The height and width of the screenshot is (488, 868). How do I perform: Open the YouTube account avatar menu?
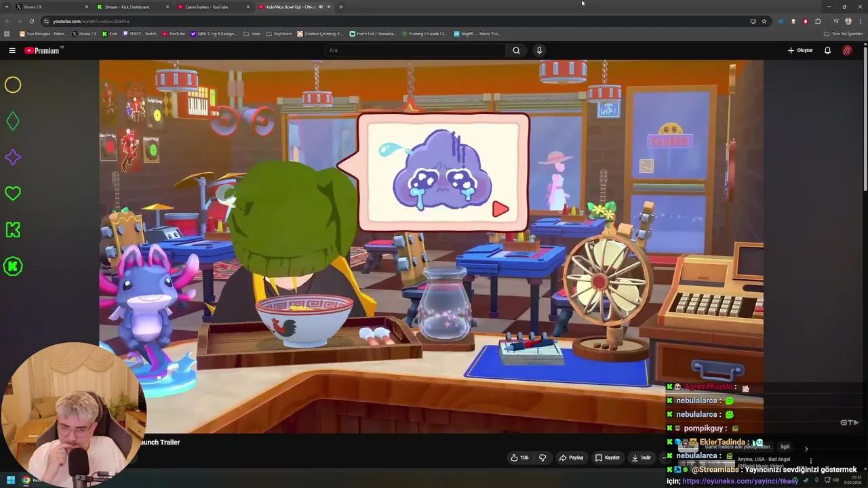tap(847, 50)
